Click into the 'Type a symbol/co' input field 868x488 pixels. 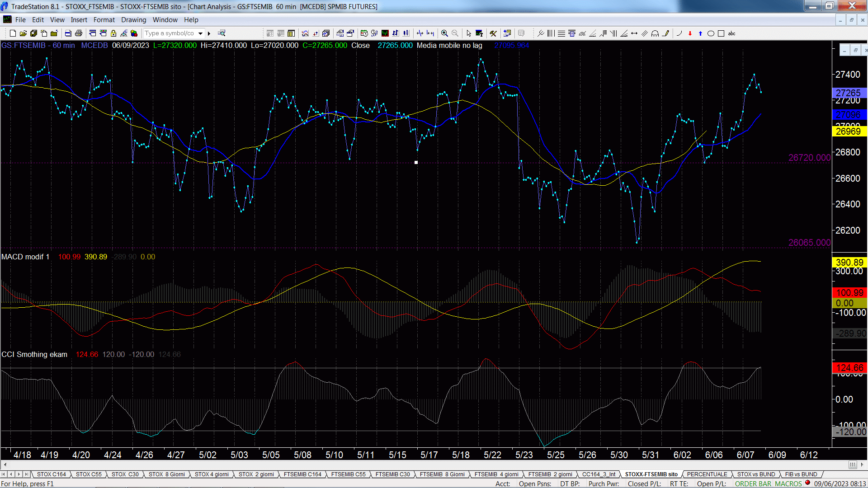pos(170,33)
